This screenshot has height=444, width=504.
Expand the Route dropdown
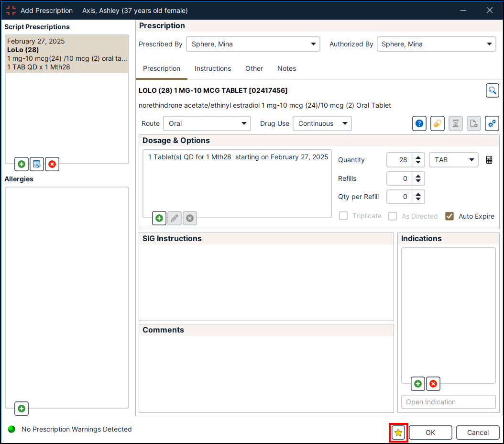coord(207,123)
